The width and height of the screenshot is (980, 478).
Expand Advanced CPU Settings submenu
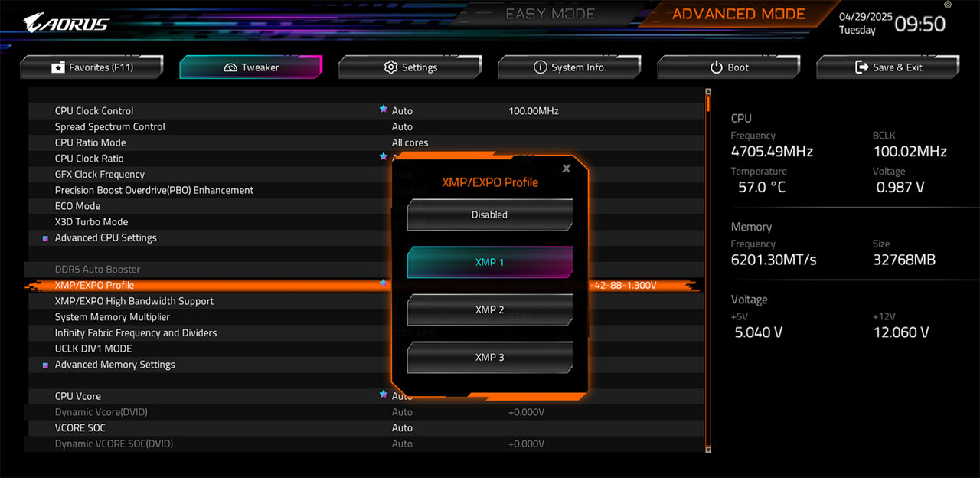pos(106,237)
